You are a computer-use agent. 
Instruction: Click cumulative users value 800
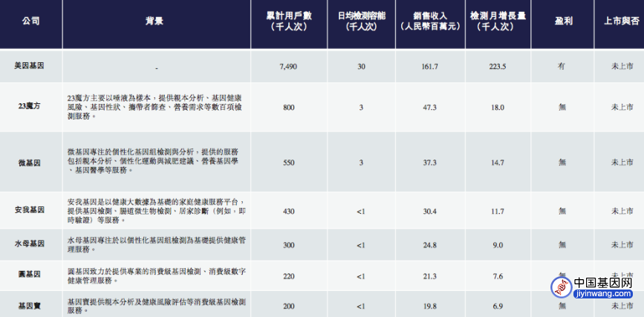pyautogui.click(x=289, y=108)
